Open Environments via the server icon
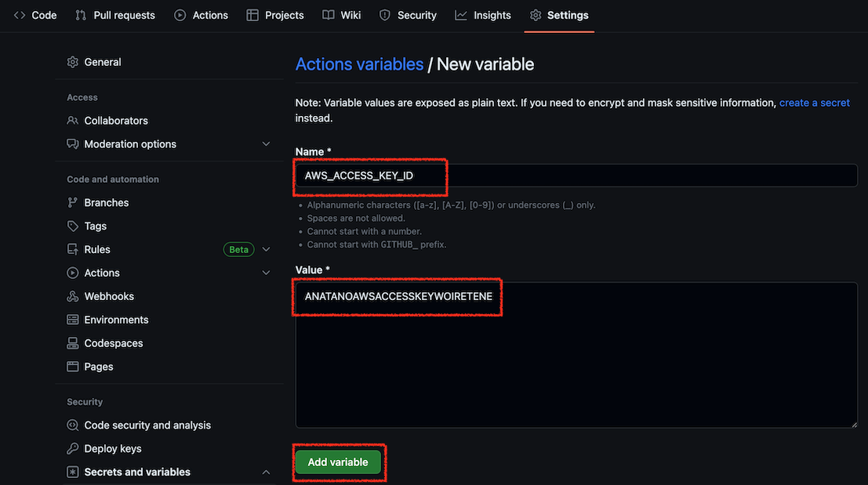 point(71,320)
